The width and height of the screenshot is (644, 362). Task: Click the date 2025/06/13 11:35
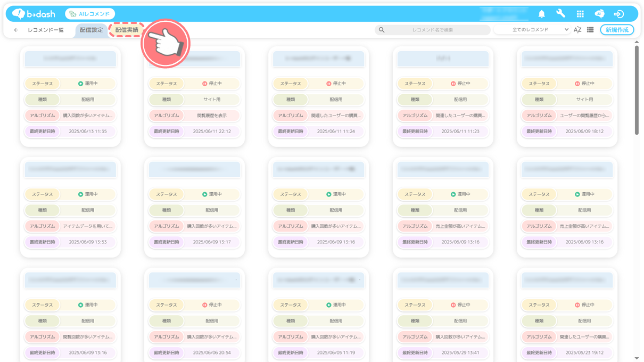[x=88, y=131]
